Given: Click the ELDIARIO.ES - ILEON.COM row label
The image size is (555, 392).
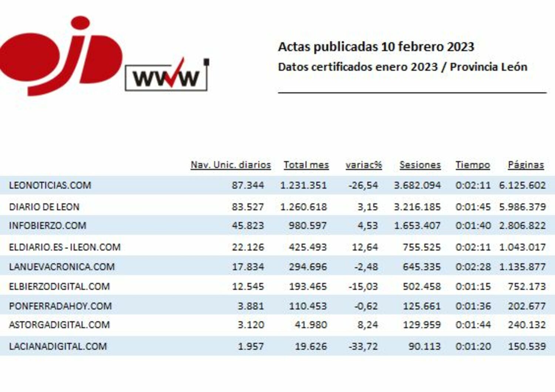Looking at the screenshot, I should click(x=65, y=247).
